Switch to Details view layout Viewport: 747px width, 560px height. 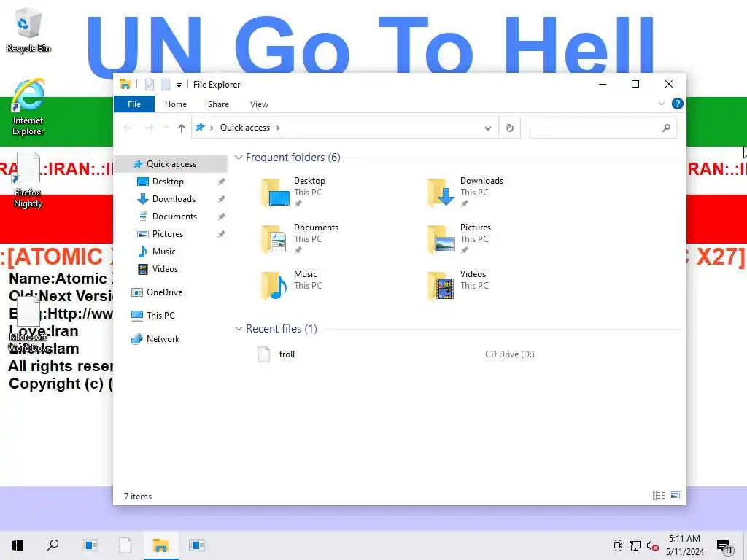point(659,496)
